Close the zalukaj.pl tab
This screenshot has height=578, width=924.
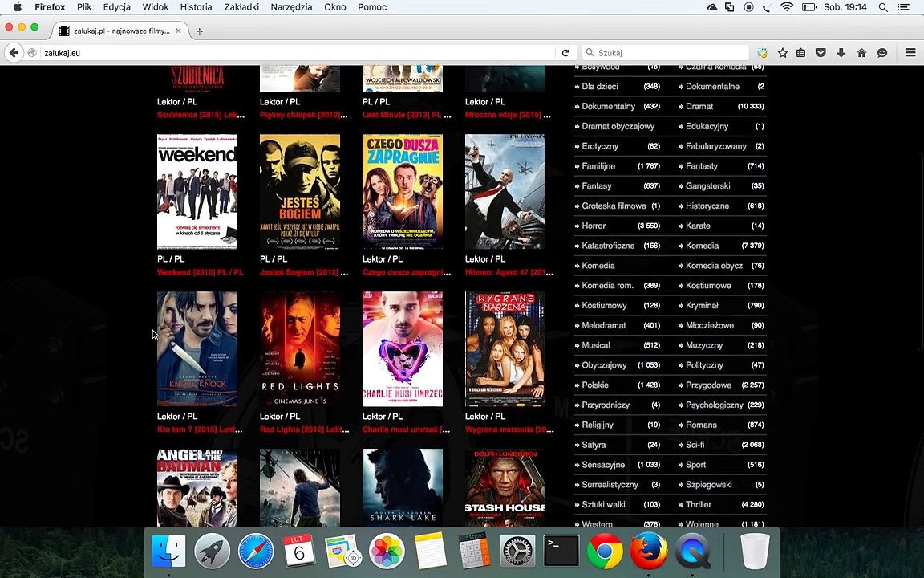[179, 31]
